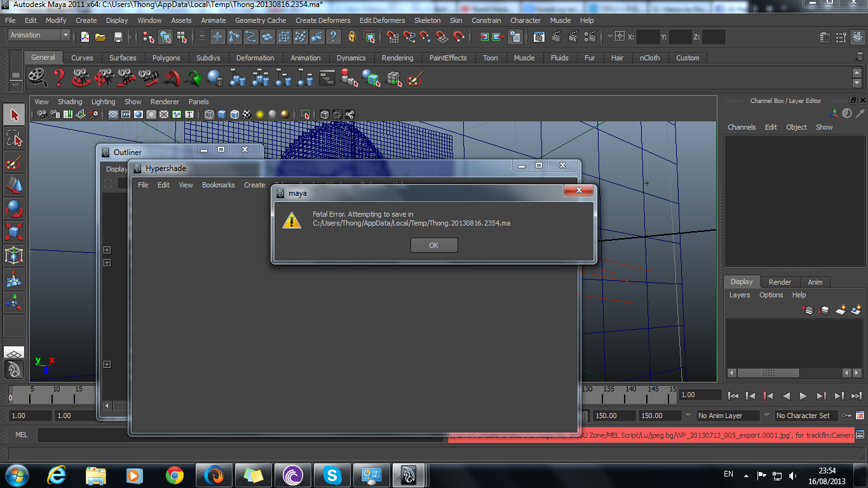
Task: Show the Attribute Editor sidebar icon
Action: (x=825, y=37)
